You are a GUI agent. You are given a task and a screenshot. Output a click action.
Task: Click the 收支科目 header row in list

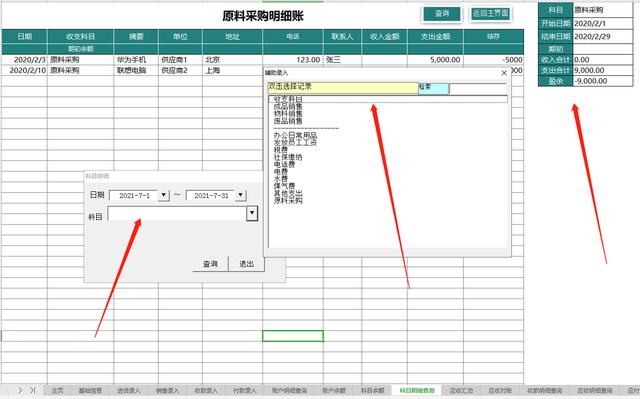tap(388, 99)
